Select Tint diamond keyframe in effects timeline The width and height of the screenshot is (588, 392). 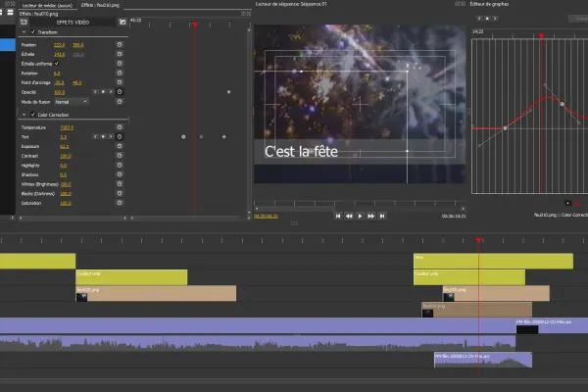click(224, 137)
